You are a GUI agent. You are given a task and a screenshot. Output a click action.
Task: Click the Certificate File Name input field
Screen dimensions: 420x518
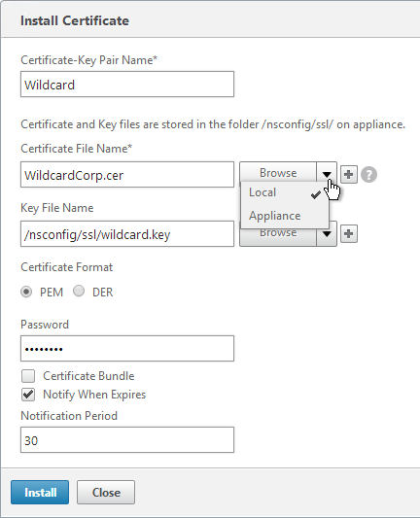tap(127, 174)
